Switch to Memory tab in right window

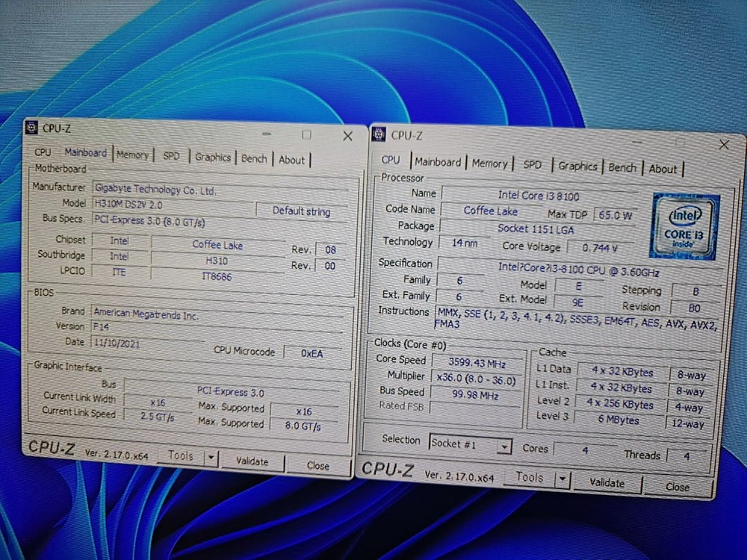490,164
